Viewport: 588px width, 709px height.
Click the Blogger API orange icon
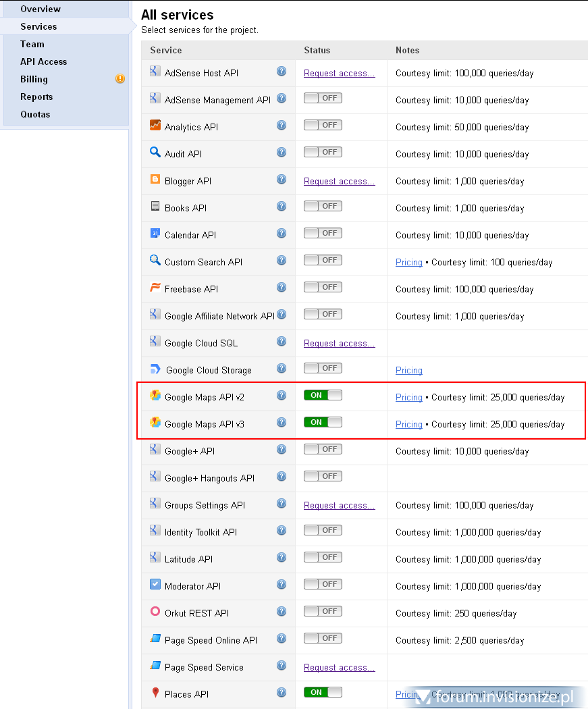pyautogui.click(x=155, y=181)
